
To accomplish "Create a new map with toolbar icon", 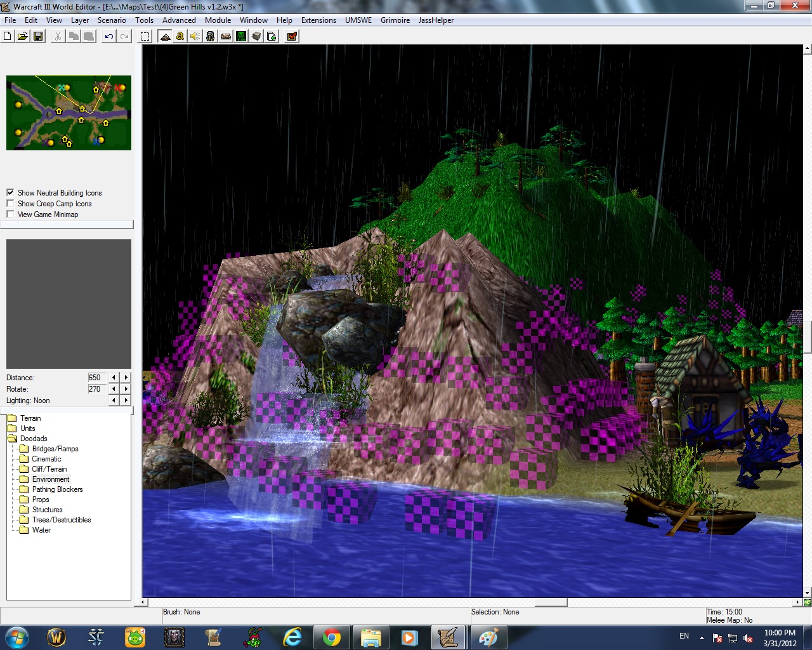I will tap(8, 36).
